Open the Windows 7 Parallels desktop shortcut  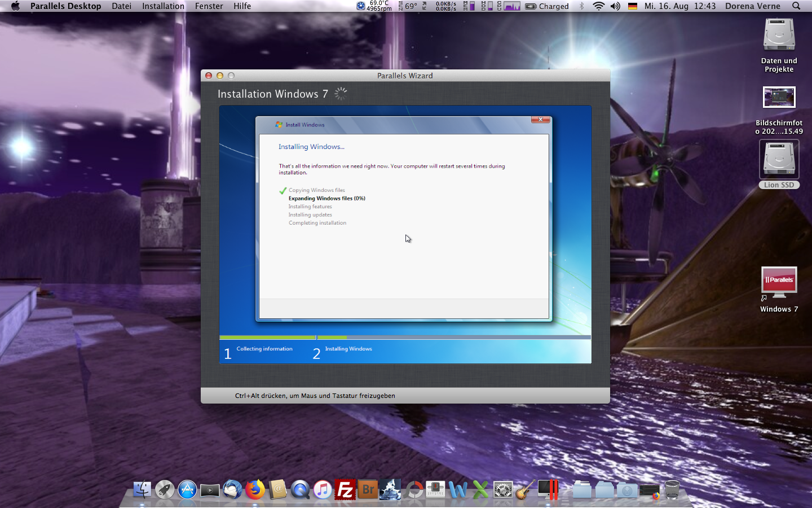click(x=779, y=283)
